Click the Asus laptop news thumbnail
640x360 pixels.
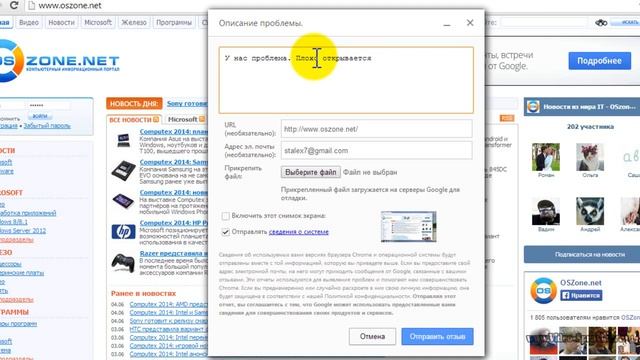[x=123, y=140]
